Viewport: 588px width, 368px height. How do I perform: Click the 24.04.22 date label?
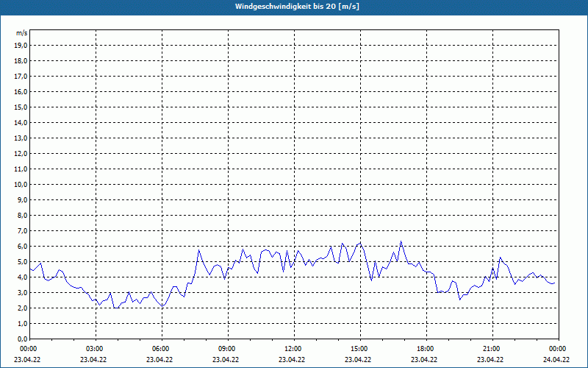pyautogui.click(x=556, y=359)
